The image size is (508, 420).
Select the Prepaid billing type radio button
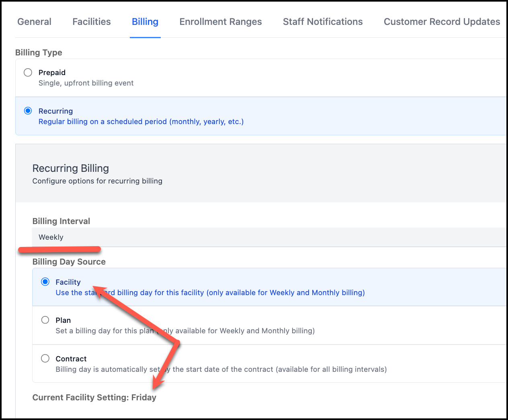28,73
